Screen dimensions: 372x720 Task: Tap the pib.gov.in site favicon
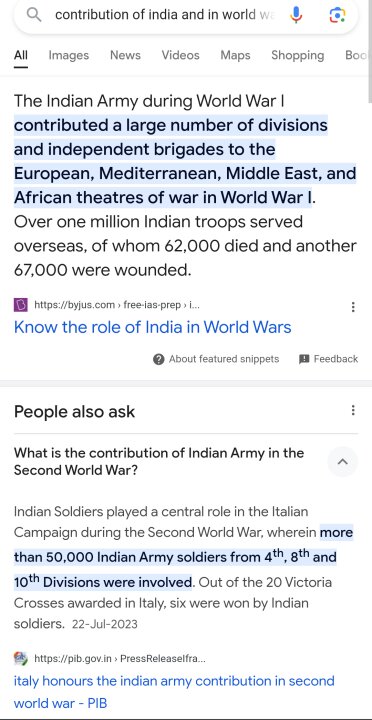21,659
